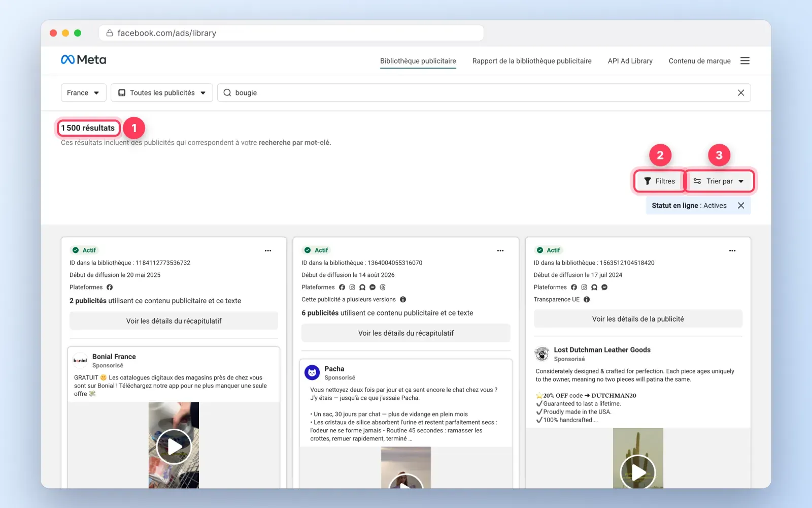Open Pacha advertiser link
Image resolution: width=812 pixels, height=508 pixels.
(334, 369)
